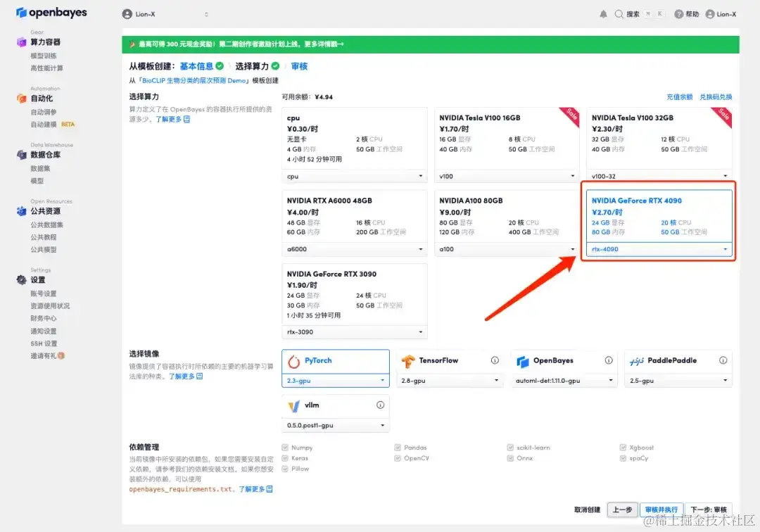
Task: Open the BioCLIP template link
Action: click(x=194, y=80)
